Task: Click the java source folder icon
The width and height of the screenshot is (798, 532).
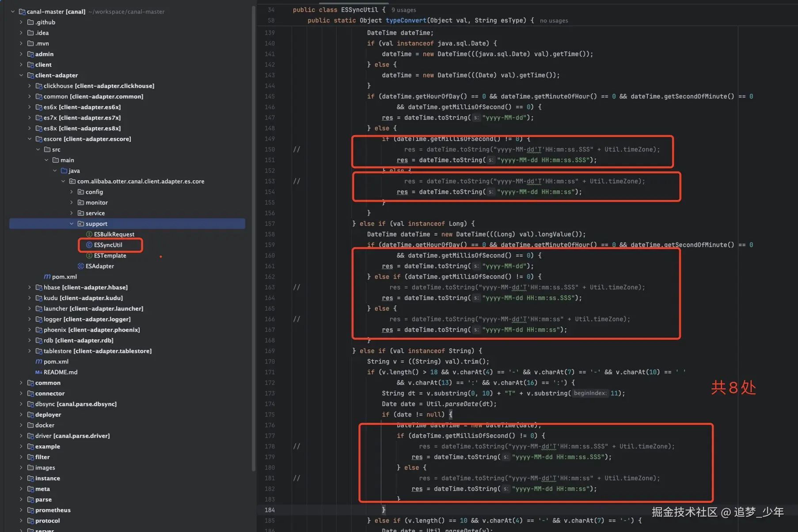Action: point(64,171)
